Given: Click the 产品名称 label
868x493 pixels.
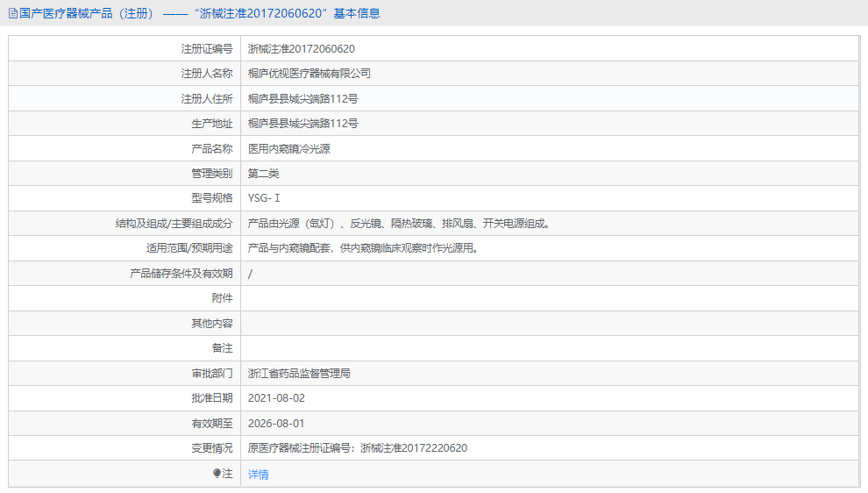Looking at the screenshot, I should [x=212, y=148].
